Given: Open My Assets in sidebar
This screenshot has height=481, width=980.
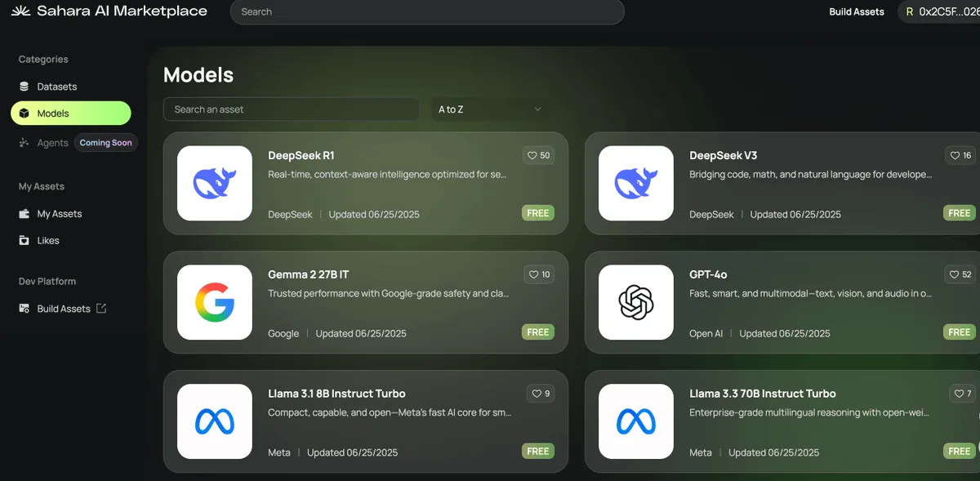Looking at the screenshot, I should click(60, 214).
